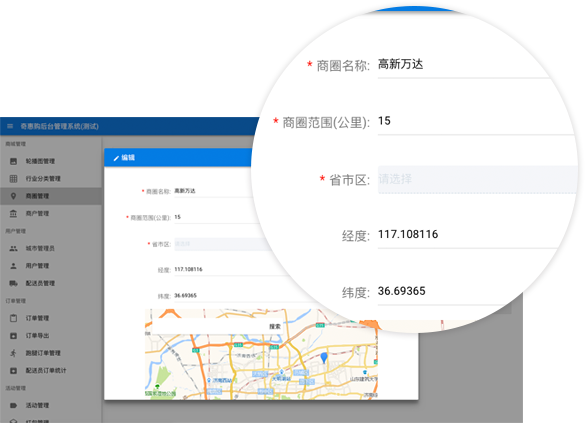Click the 编辑 dialog title text
The height and width of the screenshot is (423, 585).
click(x=128, y=158)
